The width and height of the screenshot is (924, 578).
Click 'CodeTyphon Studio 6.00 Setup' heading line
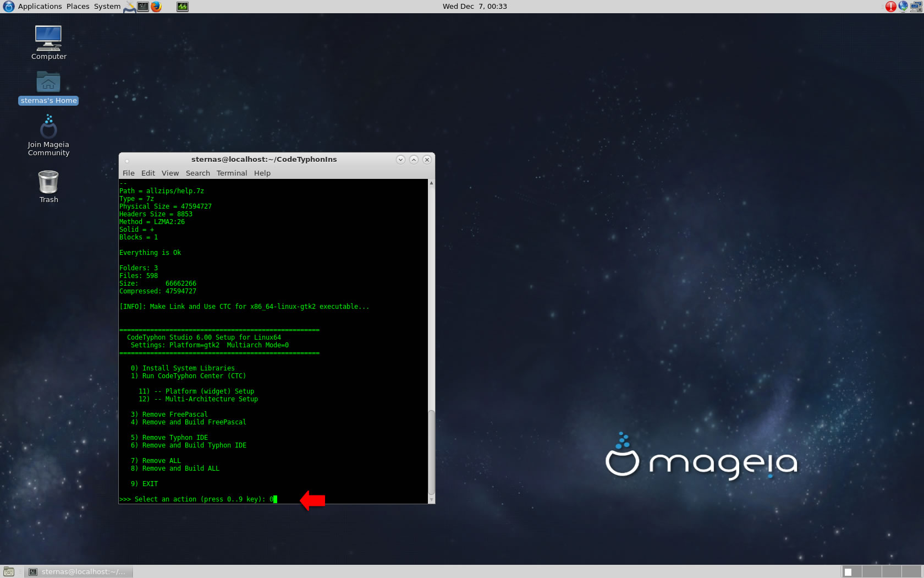coord(204,337)
